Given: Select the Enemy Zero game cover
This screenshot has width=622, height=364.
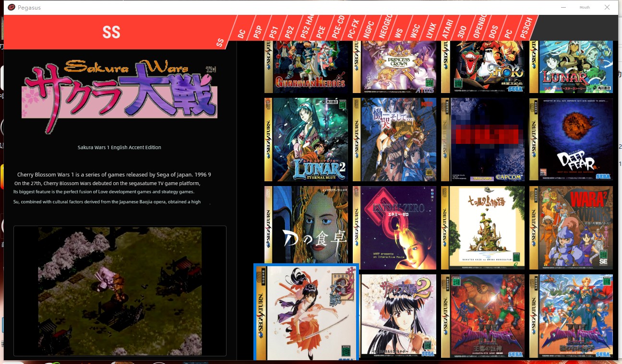Looking at the screenshot, I should pos(395,228).
